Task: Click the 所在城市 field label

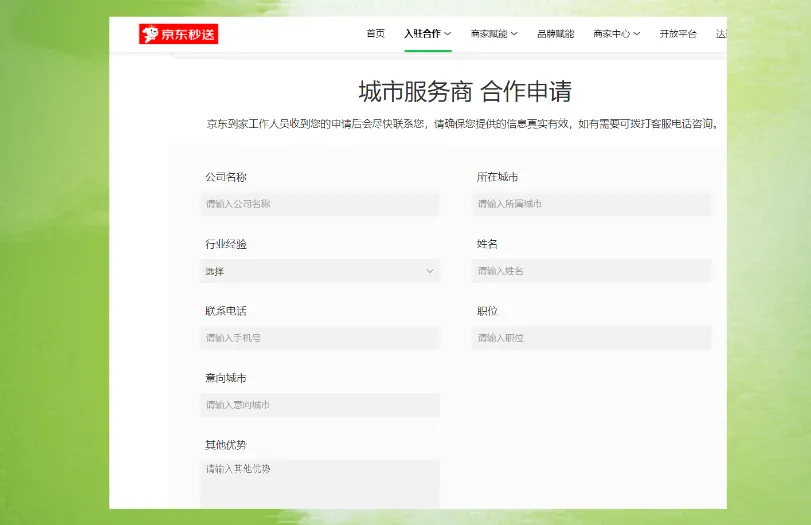Action: pos(497,177)
